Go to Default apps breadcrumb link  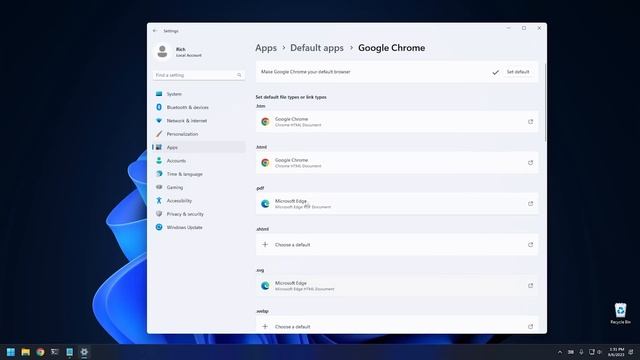tap(317, 48)
